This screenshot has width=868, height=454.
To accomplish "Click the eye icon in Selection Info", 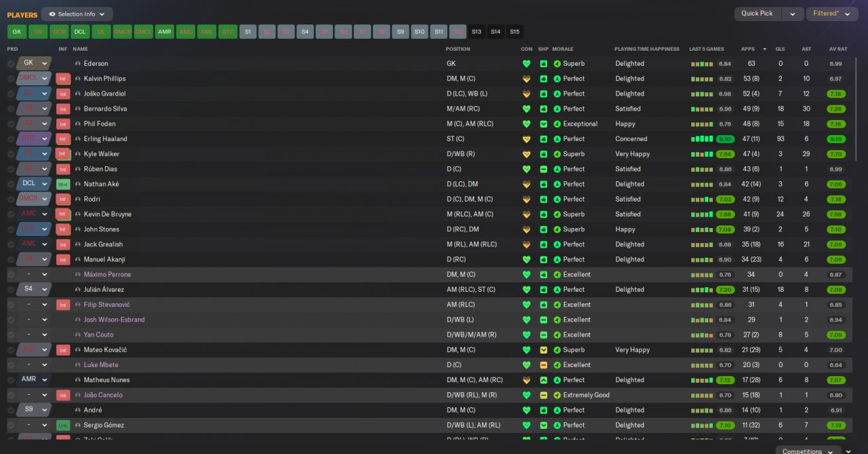I will pyautogui.click(x=52, y=14).
